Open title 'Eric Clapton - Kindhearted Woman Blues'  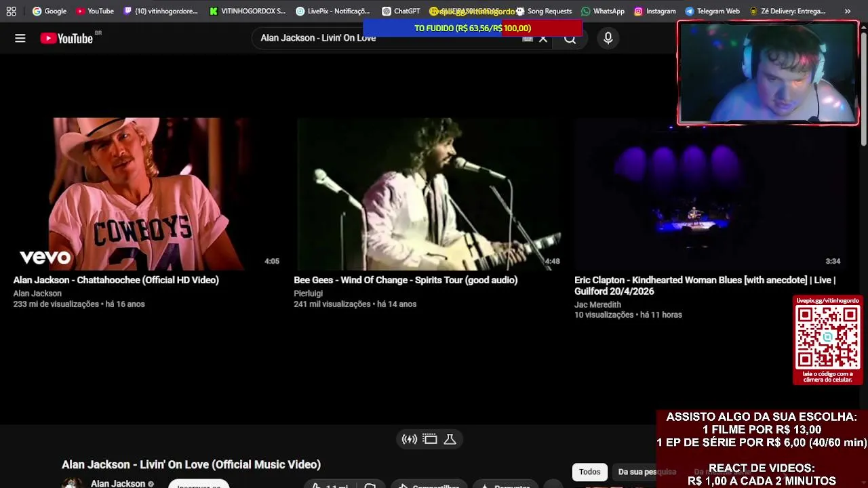[705, 285]
